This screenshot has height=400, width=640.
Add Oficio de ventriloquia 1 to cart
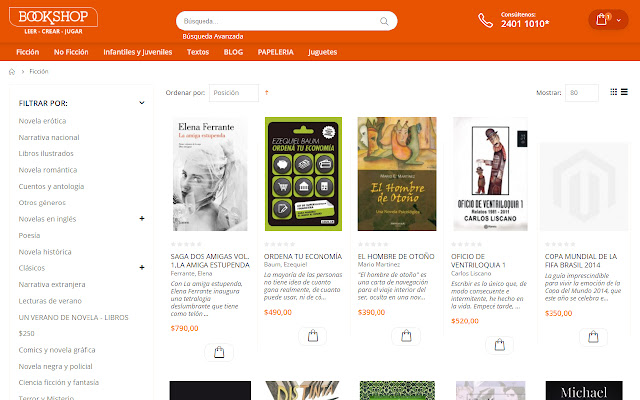(x=500, y=345)
